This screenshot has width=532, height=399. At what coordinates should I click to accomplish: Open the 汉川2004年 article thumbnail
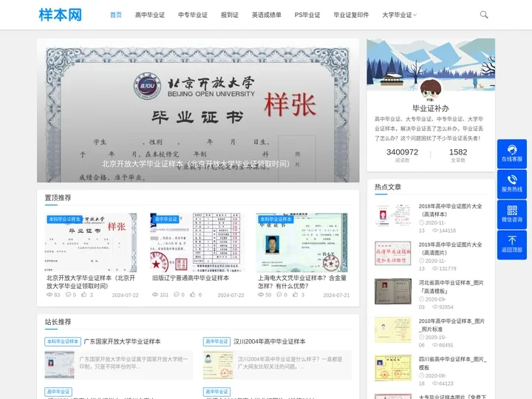(218, 365)
